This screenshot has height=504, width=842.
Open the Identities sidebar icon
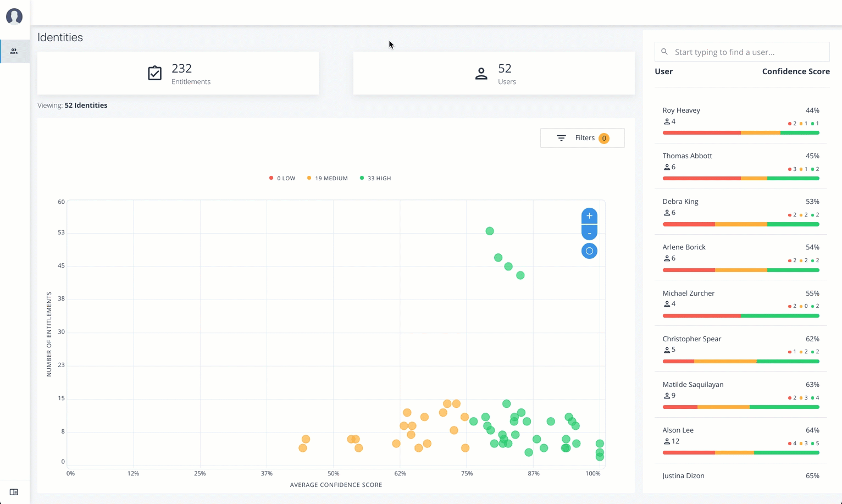[x=14, y=51]
